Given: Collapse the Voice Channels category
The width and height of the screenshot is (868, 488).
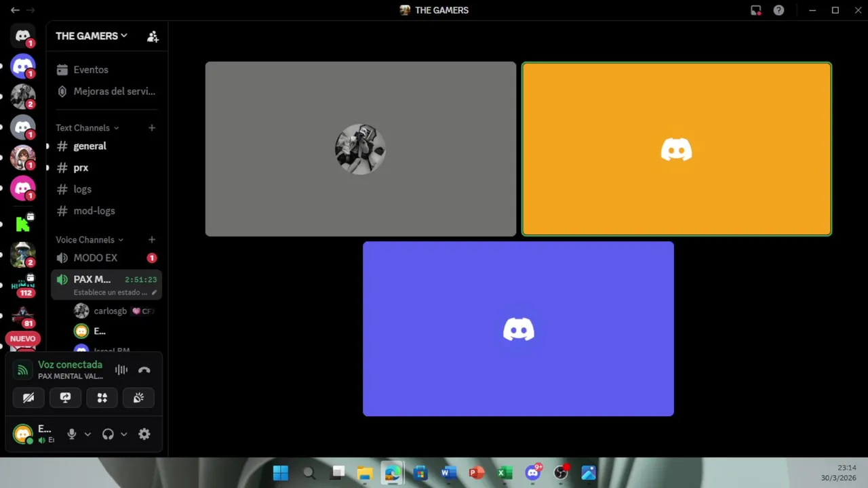Looking at the screenshot, I should 90,239.
